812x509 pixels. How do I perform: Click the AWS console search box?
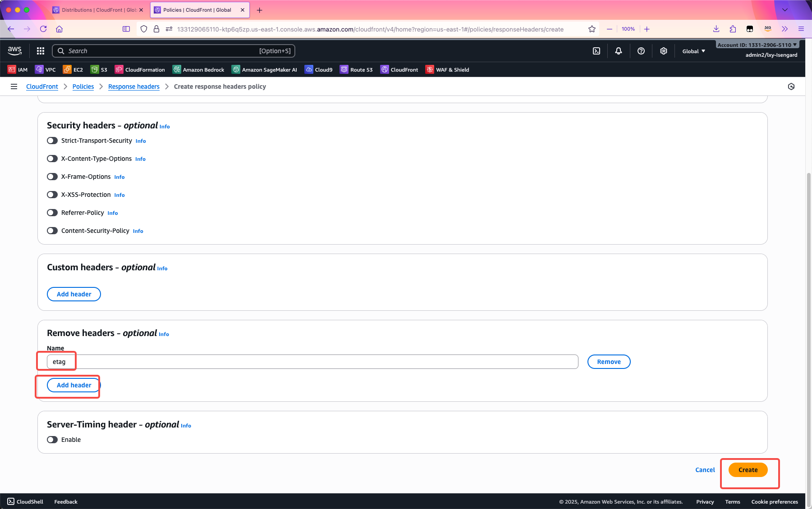(174, 51)
